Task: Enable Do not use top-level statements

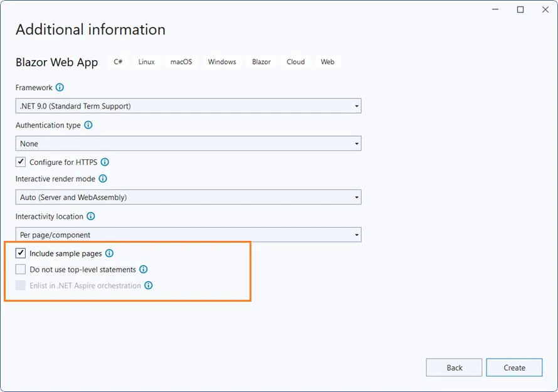Action: [20, 268]
